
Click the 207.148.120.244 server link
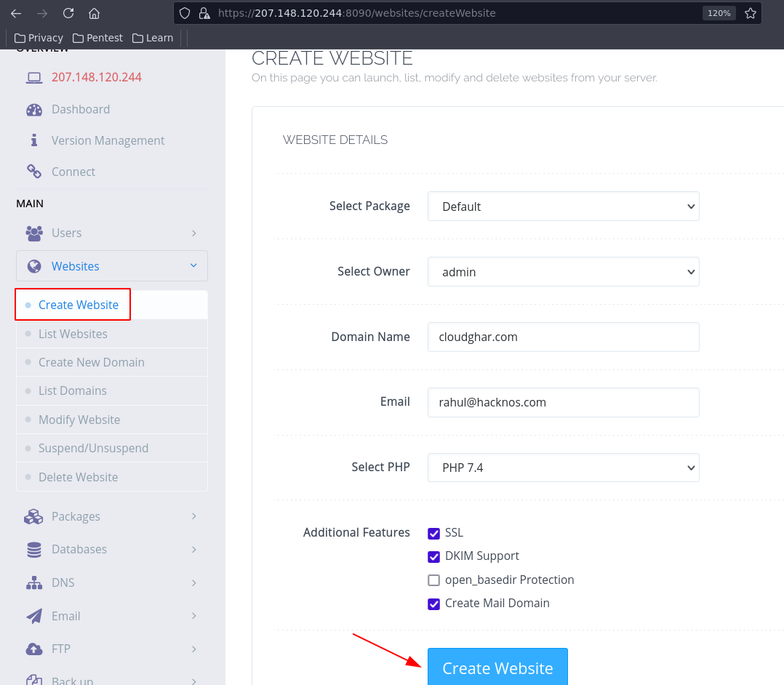click(97, 78)
